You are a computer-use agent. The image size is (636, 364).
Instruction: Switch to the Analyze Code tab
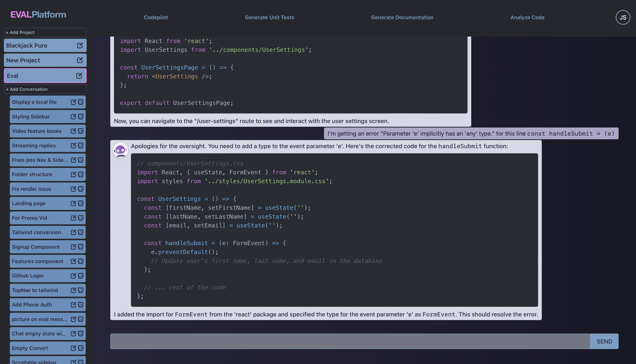(x=527, y=17)
